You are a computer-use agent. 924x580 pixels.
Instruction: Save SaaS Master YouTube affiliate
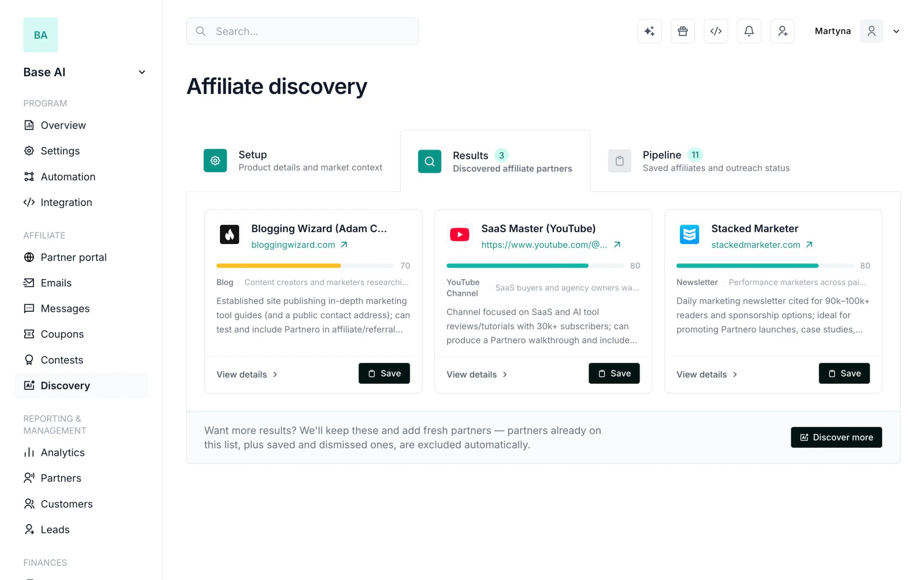pos(614,374)
